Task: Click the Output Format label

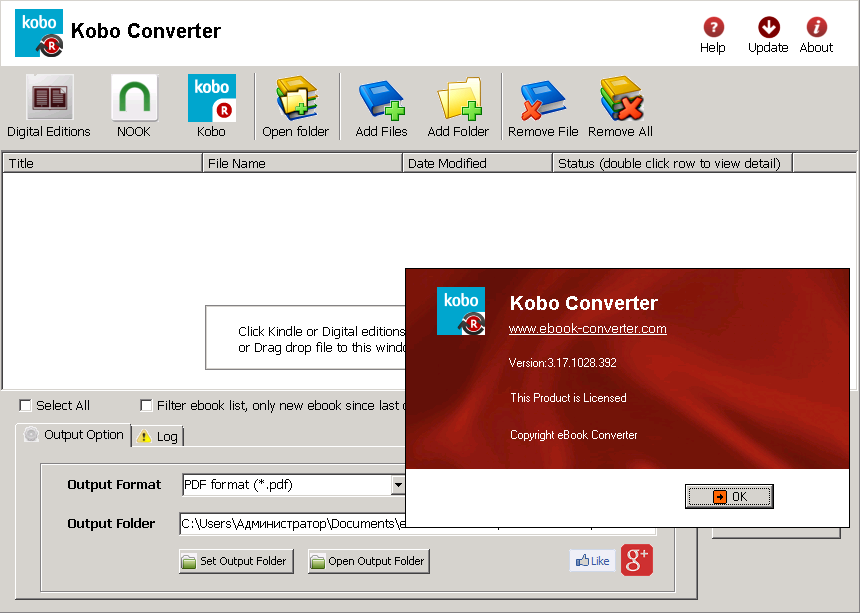Action: [114, 485]
